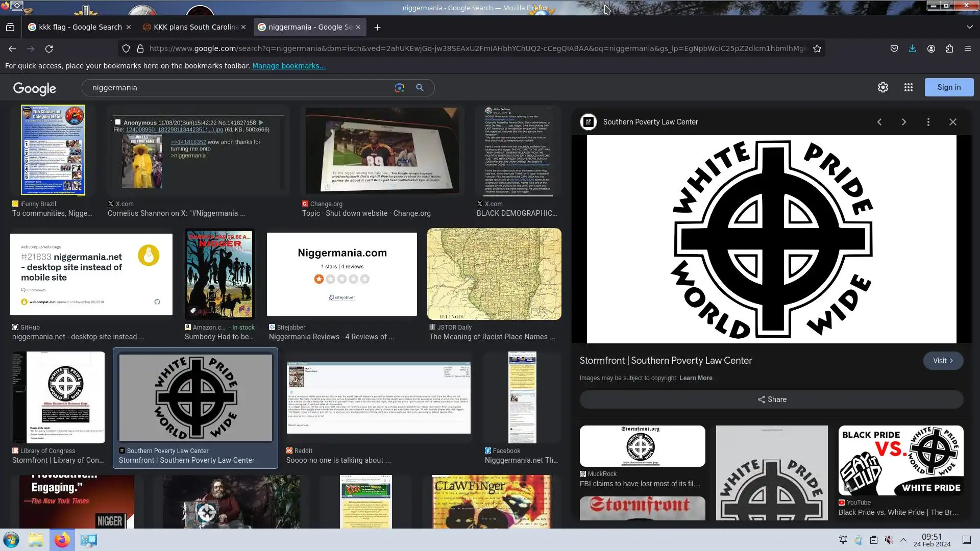The image size is (980, 551).
Task: Open the tracking protection shield in address bar
Action: coord(126,48)
